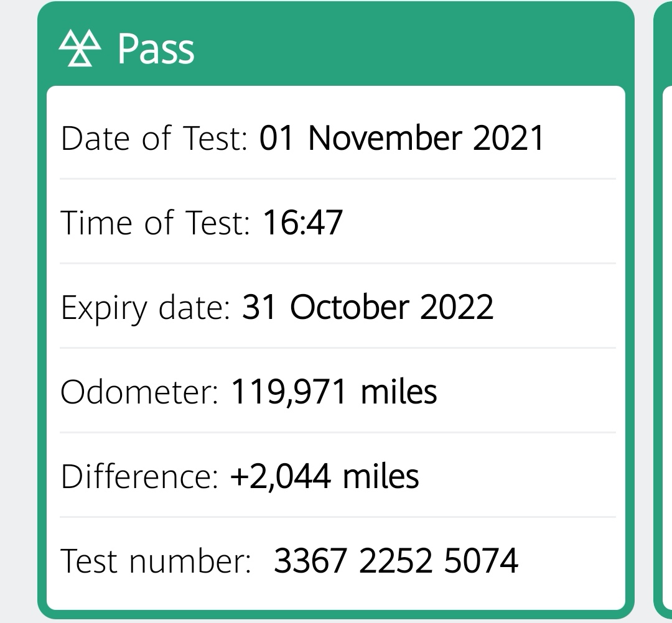Click the Expiry date label
Image resolution: width=672 pixels, height=623 pixels.
click(146, 308)
